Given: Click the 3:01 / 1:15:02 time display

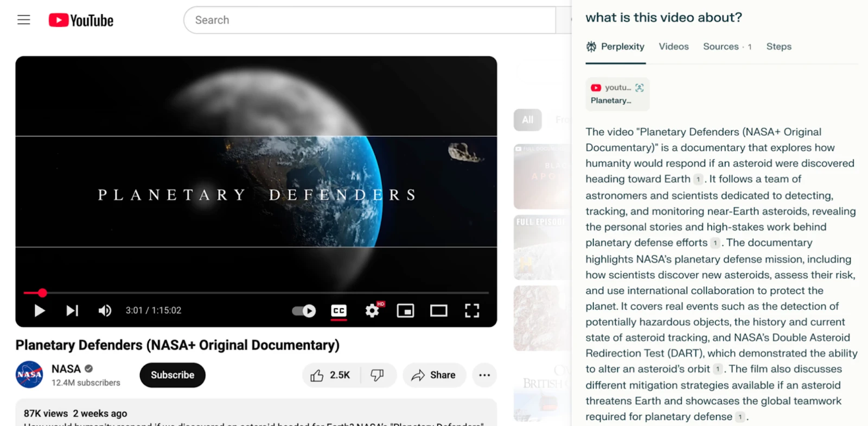Looking at the screenshot, I should [x=154, y=310].
